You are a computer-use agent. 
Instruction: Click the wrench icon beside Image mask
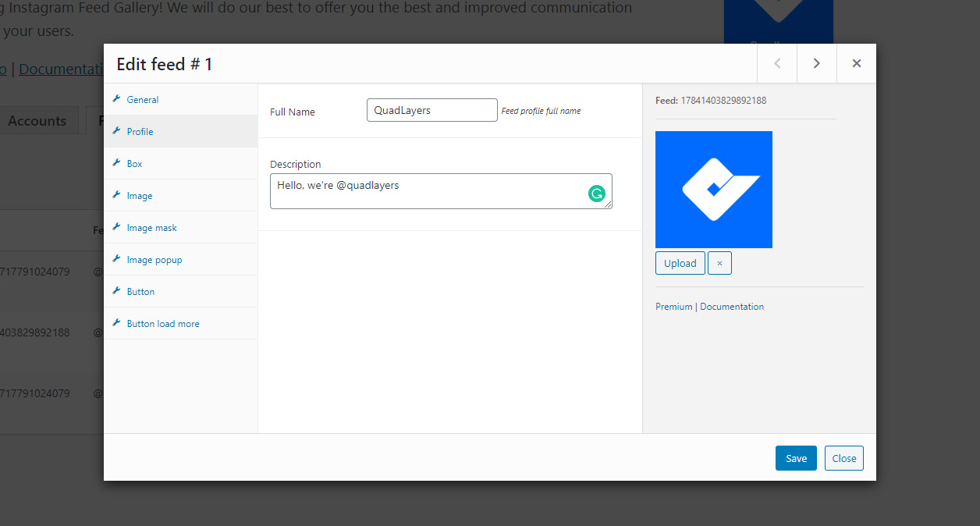coord(116,227)
